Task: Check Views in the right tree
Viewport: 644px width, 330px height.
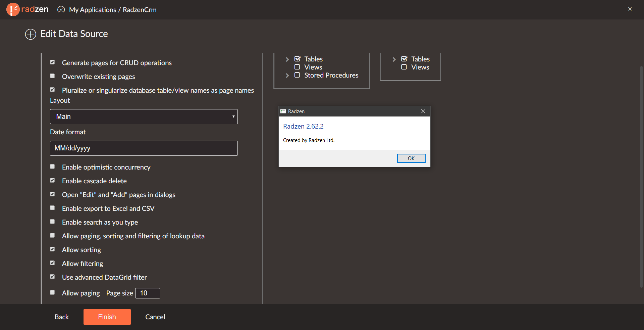Action: [404, 67]
